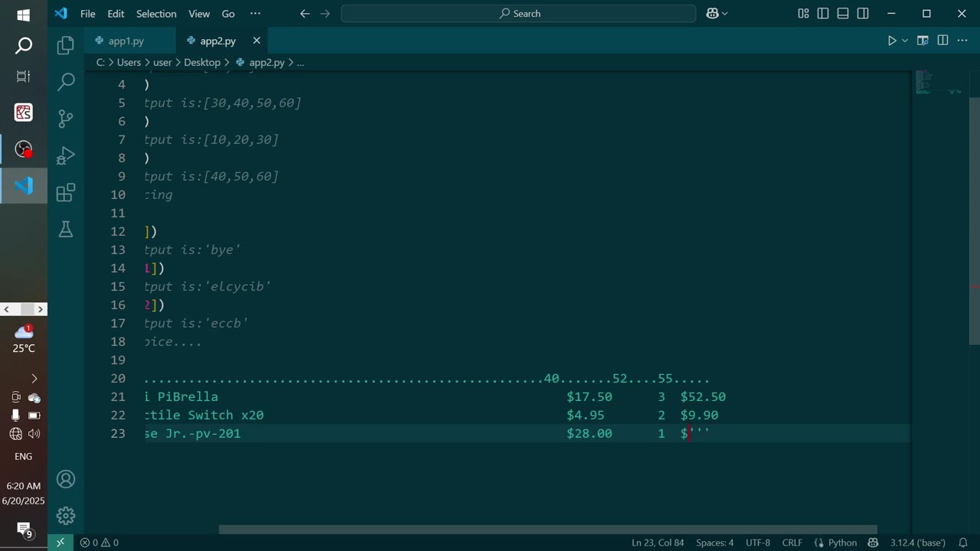Click the breadcrumb trailing ellipsis
980x551 pixels.
point(300,63)
